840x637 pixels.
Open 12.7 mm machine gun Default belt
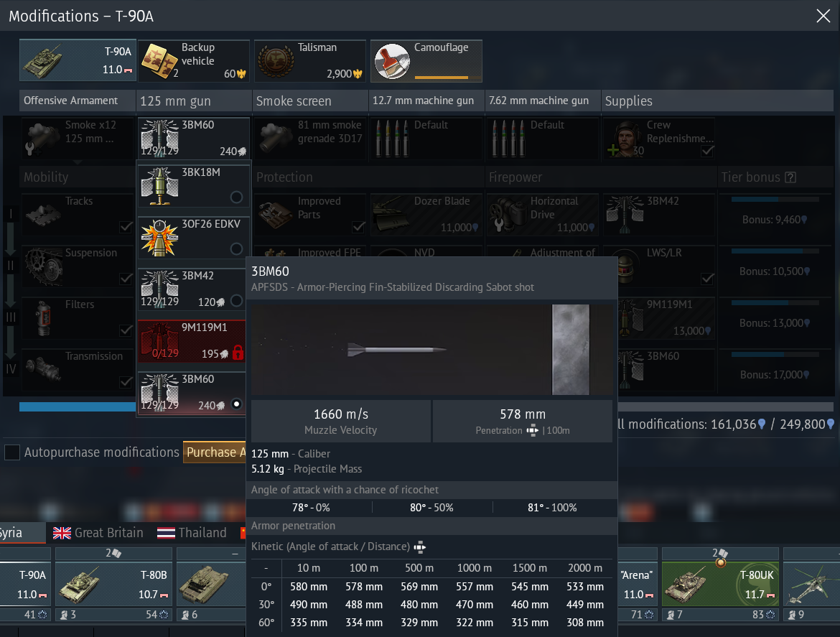pos(426,138)
